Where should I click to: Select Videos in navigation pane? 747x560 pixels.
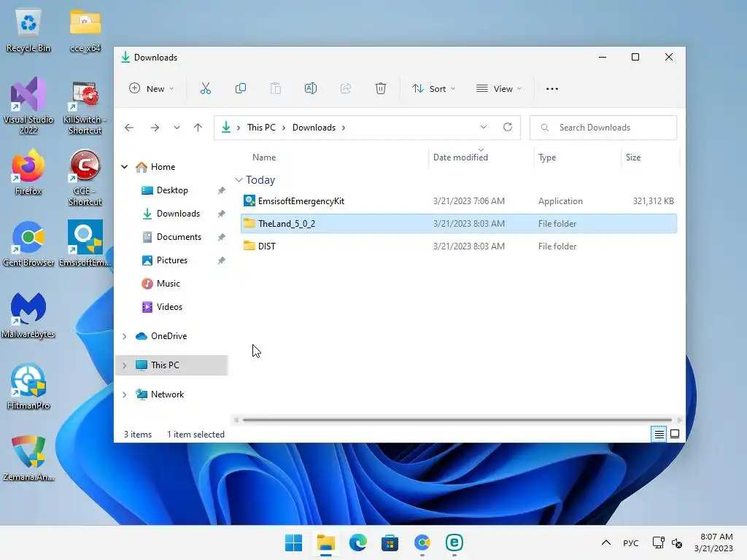tap(169, 307)
